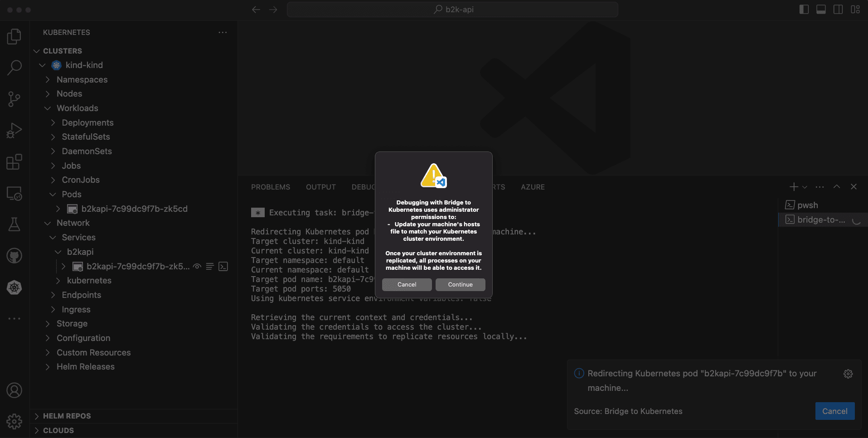Toggle the eye icon on b2kapi pod
The height and width of the screenshot is (438, 868).
coord(197,266)
